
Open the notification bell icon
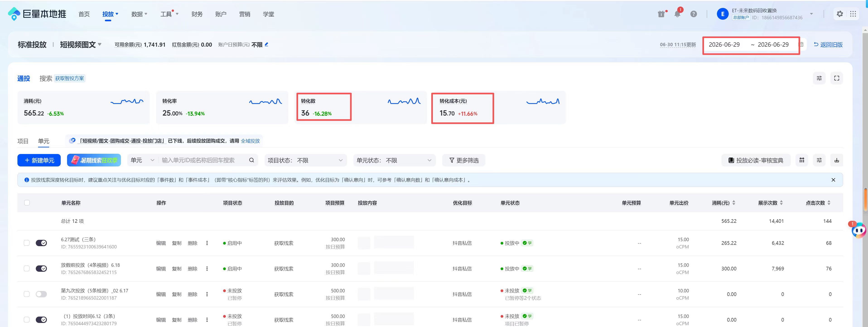[677, 14]
